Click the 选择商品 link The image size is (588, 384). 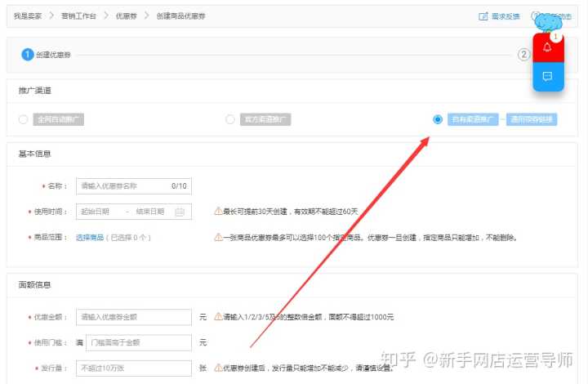pyautogui.click(x=90, y=238)
